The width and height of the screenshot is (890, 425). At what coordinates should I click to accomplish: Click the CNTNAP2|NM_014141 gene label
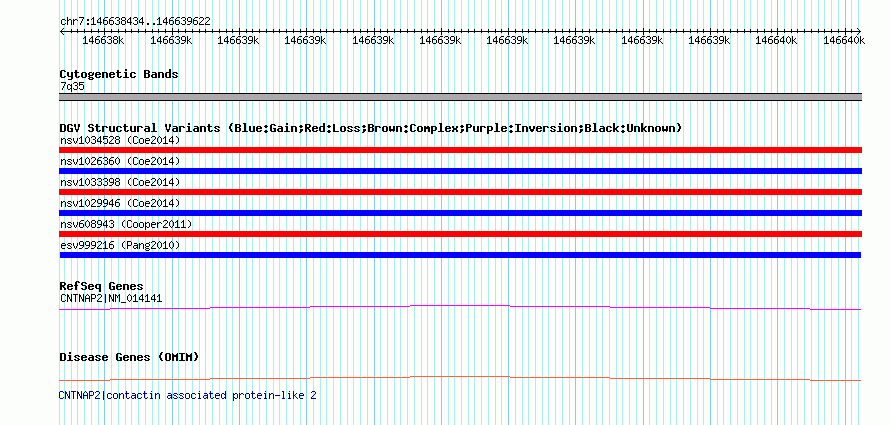pos(111,297)
